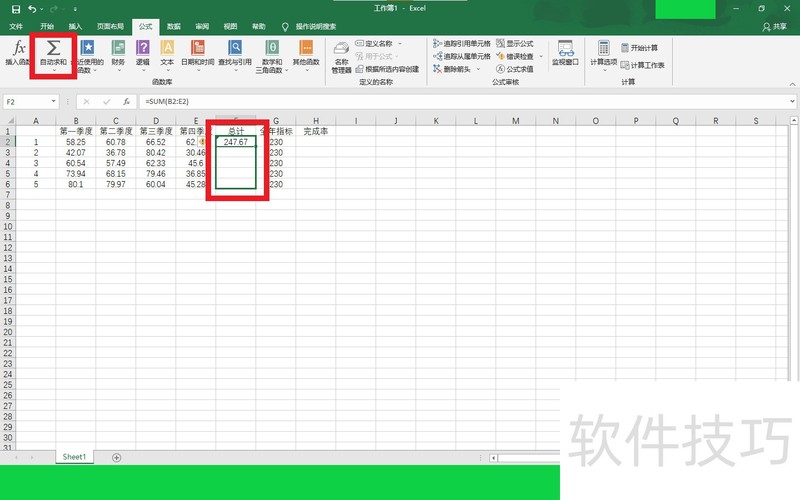Click Define Name (定义名称) in the ribbon
The height and width of the screenshot is (500, 800).
[x=374, y=43]
